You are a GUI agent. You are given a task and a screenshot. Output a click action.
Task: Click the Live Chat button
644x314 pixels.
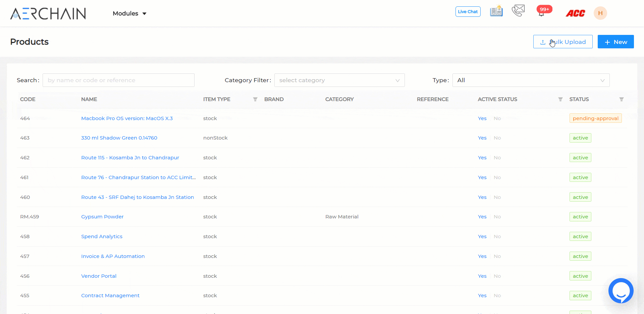(468, 11)
